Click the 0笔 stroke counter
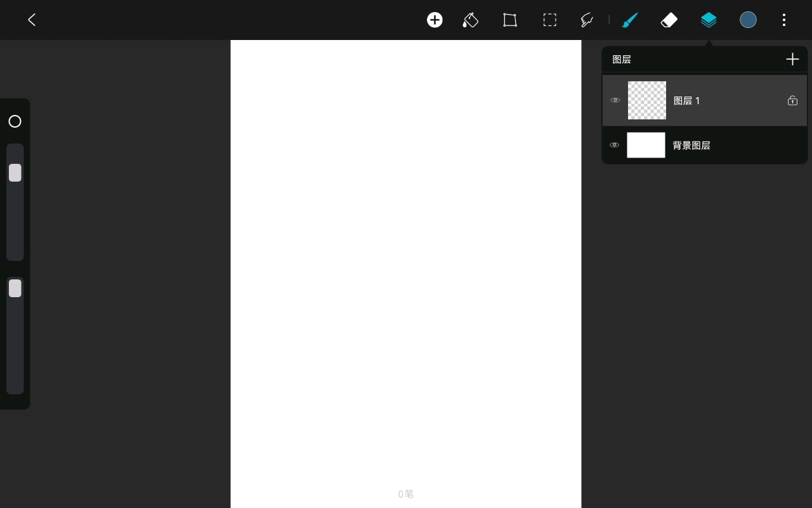Screen dimensions: 812x508 [x=406, y=494]
